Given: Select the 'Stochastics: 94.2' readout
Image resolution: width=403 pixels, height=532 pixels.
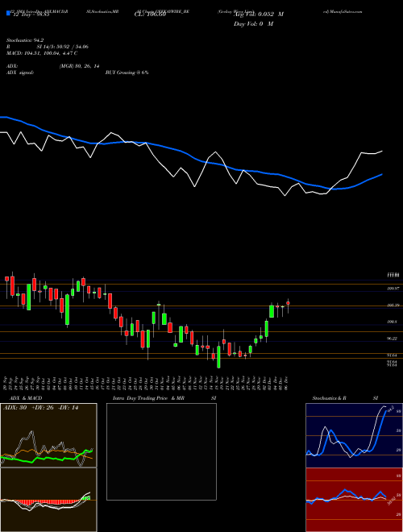Looking at the screenshot, I should click(24, 40).
